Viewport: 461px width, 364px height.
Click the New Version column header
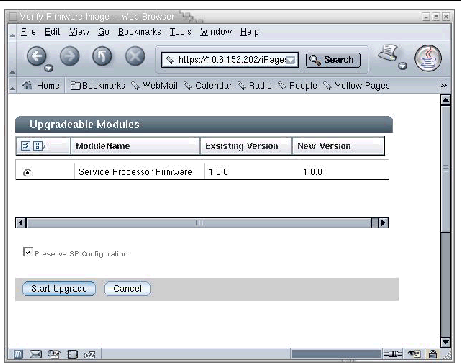338,146
